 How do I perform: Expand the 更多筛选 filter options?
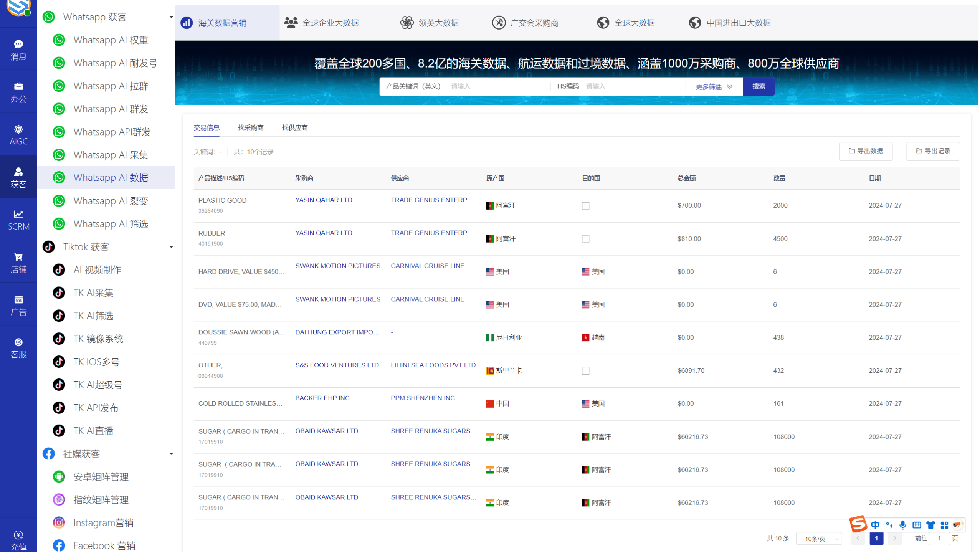coord(713,86)
